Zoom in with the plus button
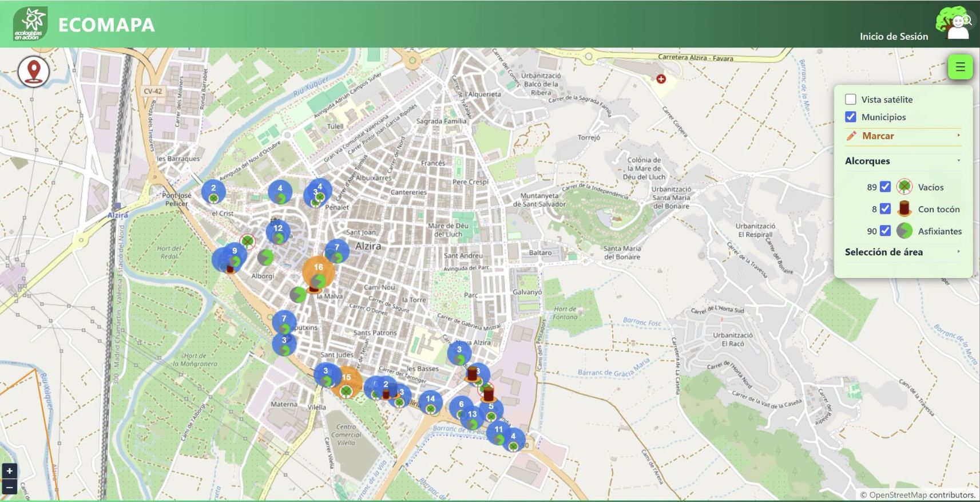 [x=9, y=471]
